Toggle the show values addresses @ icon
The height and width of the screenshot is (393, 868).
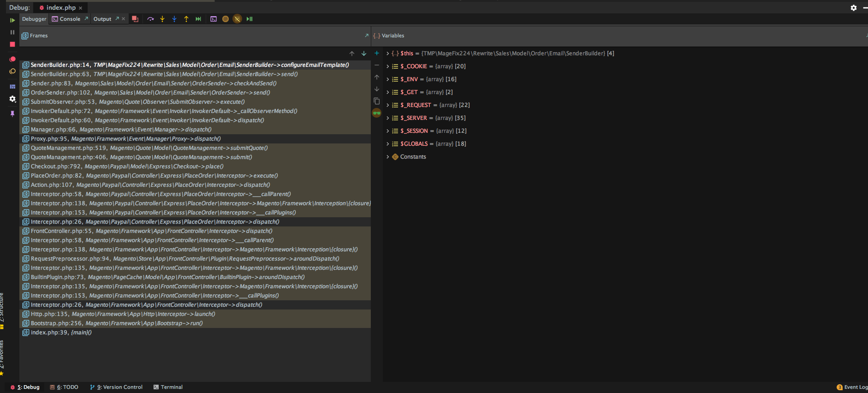(226, 19)
